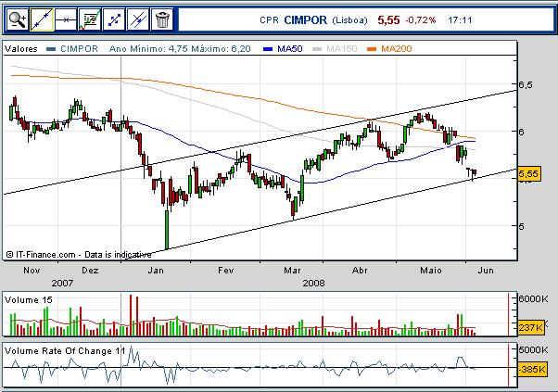Screen dimensions: 558x392
Task: Click the CPR ticker symbol
Action: coord(269,20)
